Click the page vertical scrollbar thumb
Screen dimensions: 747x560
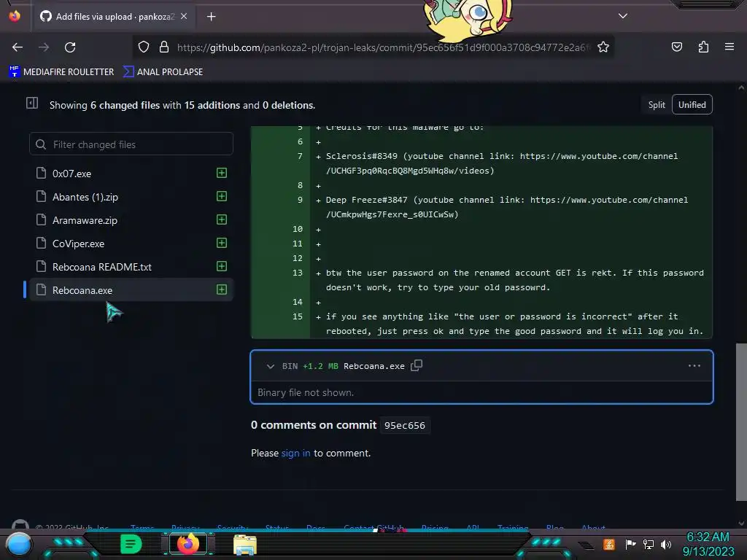tap(741, 422)
